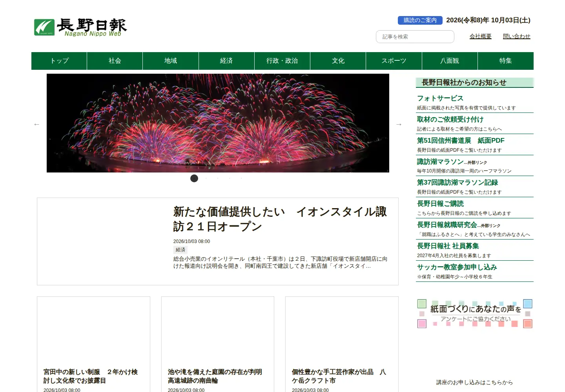Click the 紙面づくりにあなたの声を survey banner
Viewport: 565px width, 392px height.
tap(475, 314)
